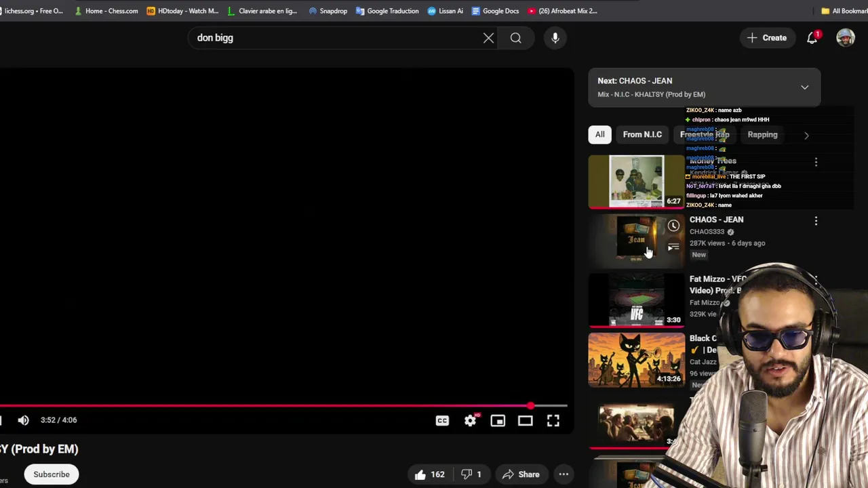Open the Google Traduction bookmark
The width and height of the screenshot is (868, 488).
(x=387, y=11)
